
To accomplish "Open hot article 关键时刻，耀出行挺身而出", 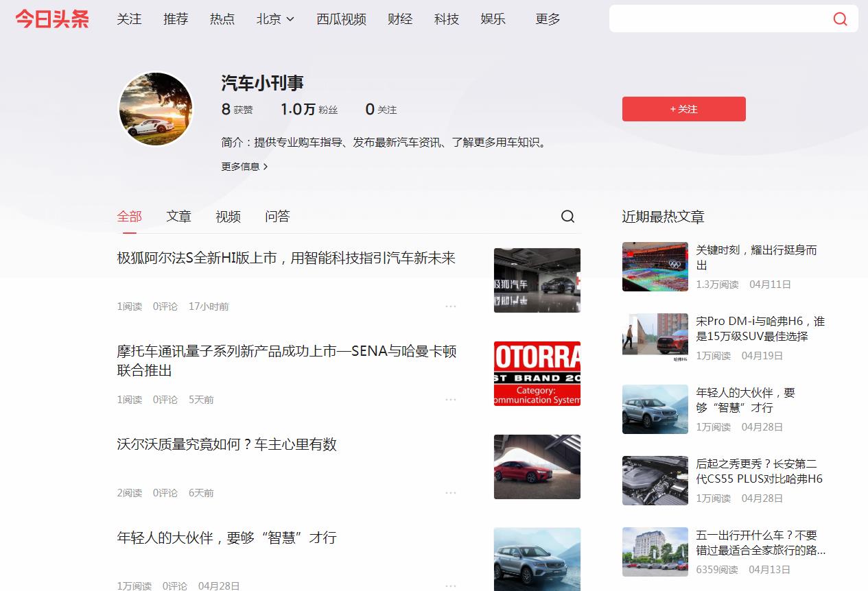I will tap(756, 258).
